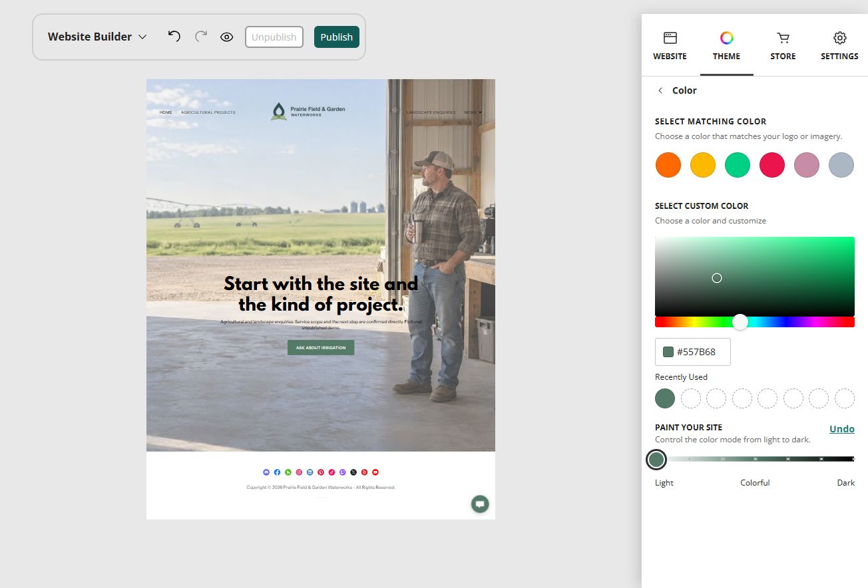Open the SETTINGS tab
The height and width of the screenshot is (588, 868).
839,46
